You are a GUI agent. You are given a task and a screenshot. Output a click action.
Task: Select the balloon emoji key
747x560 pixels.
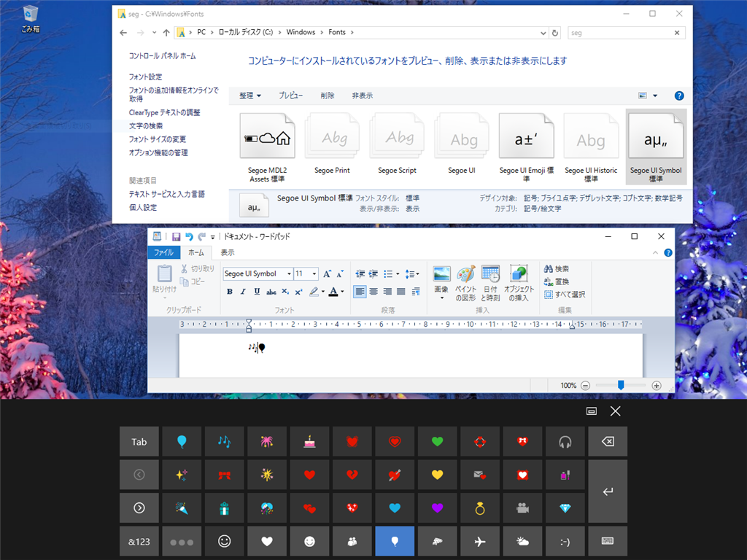tap(182, 441)
